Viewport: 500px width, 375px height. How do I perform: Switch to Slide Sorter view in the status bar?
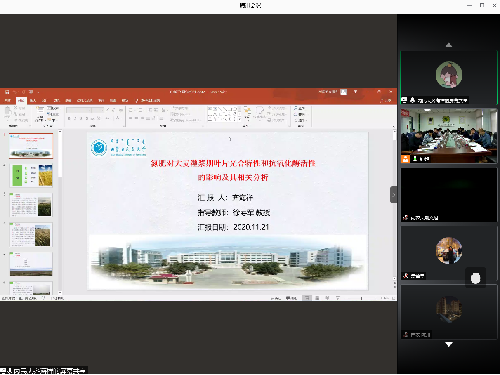click(317, 298)
